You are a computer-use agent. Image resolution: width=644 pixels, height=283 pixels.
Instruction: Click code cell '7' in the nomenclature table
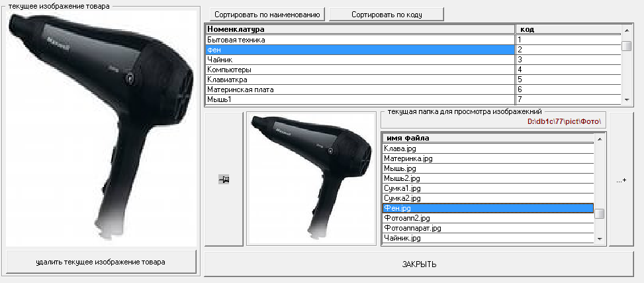pyautogui.click(x=568, y=99)
